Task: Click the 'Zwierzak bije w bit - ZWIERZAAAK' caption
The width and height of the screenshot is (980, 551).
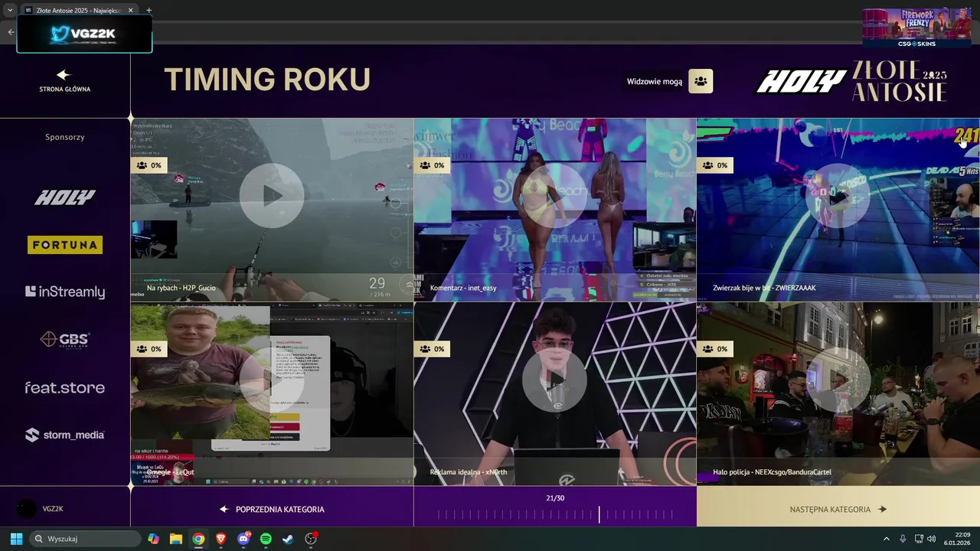Action: [764, 289]
